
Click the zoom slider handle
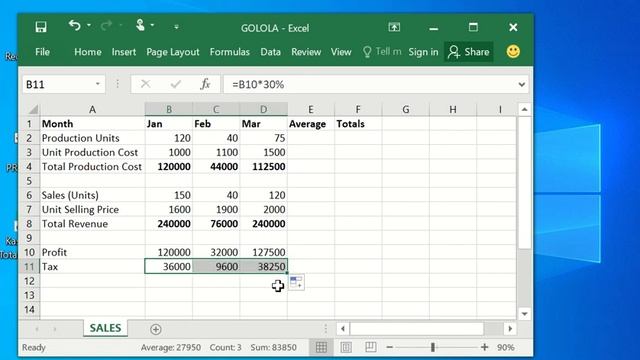[432, 347]
